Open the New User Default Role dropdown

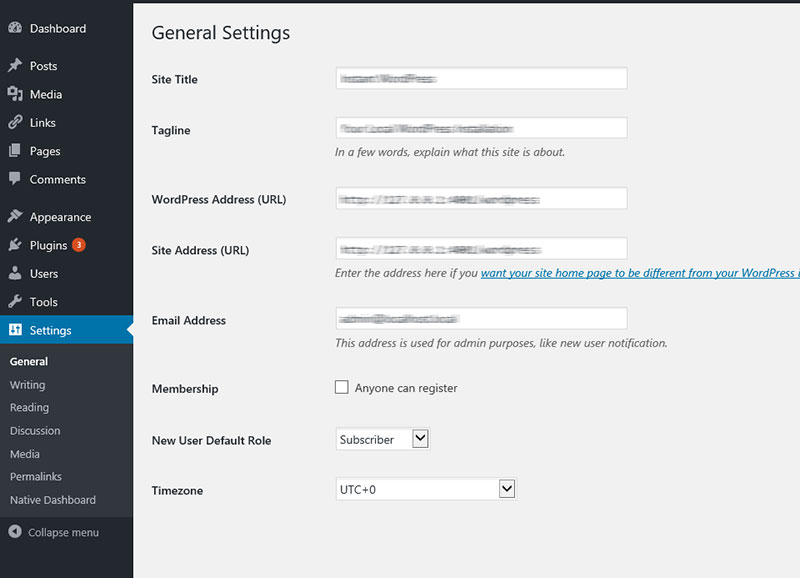tap(383, 439)
